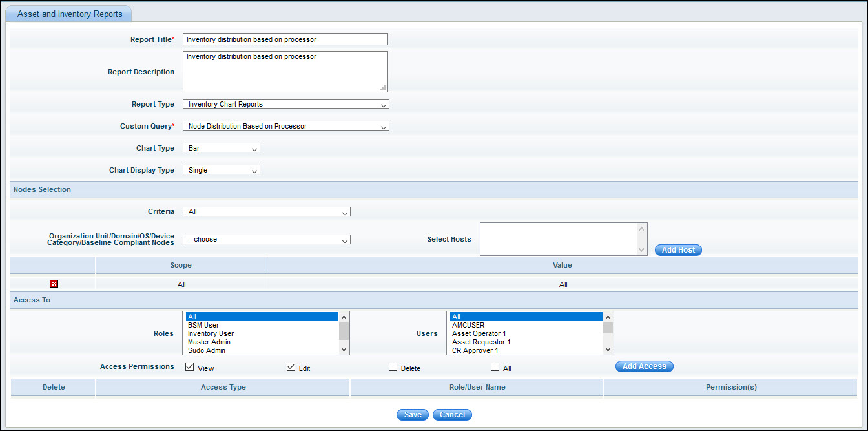Click the Cancel button
The width and height of the screenshot is (868, 431).
coord(452,415)
